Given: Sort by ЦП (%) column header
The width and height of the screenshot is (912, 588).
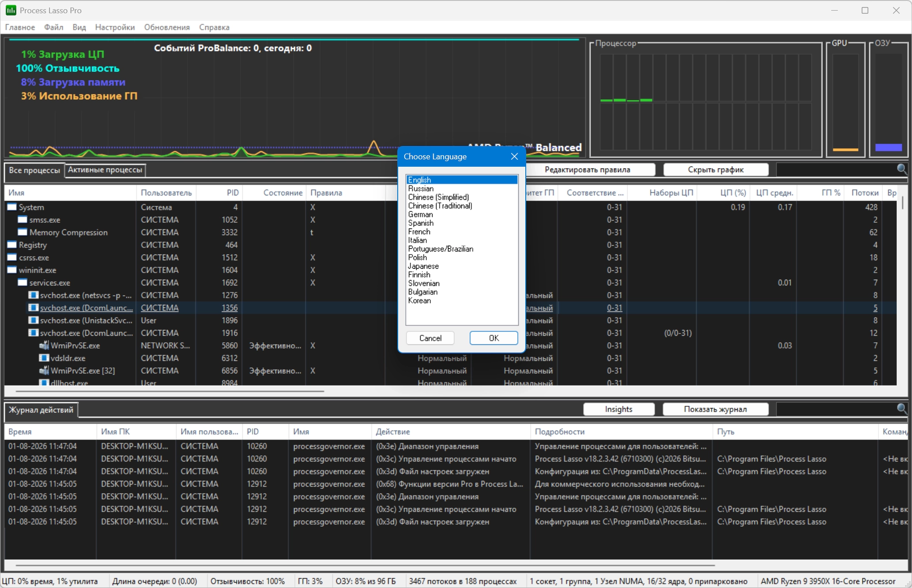Looking at the screenshot, I should (x=723, y=193).
